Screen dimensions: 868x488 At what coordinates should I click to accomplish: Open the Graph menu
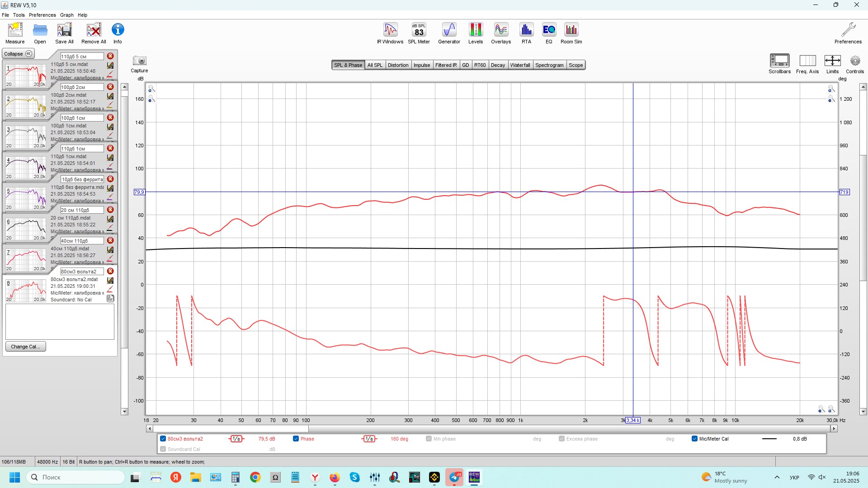tap(66, 15)
